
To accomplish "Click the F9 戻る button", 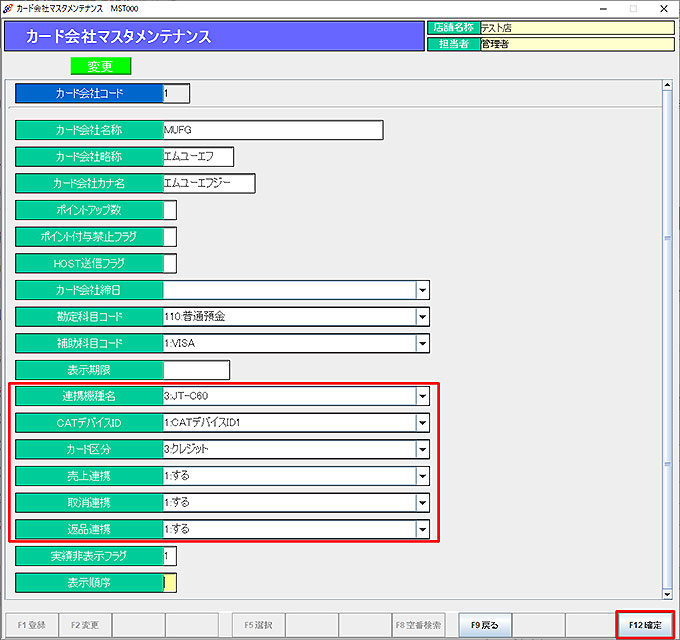I will 485,625.
